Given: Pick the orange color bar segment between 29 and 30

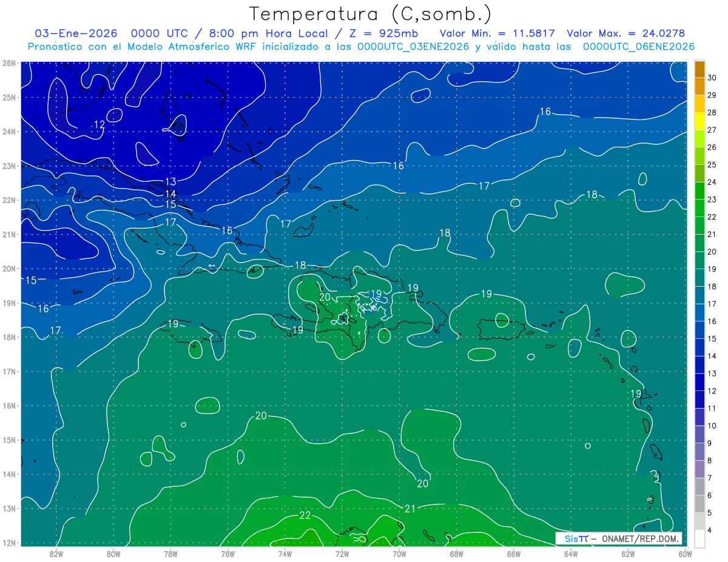Looking at the screenshot, I should (699, 86).
